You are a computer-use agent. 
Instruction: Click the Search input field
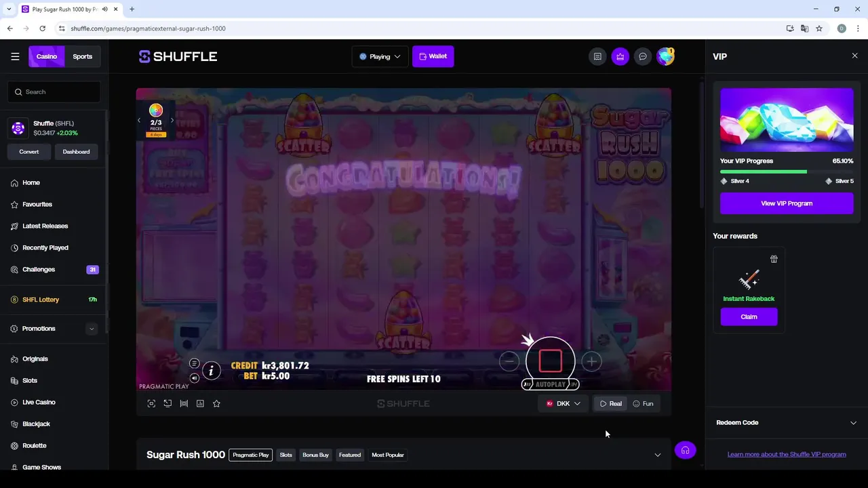click(54, 91)
